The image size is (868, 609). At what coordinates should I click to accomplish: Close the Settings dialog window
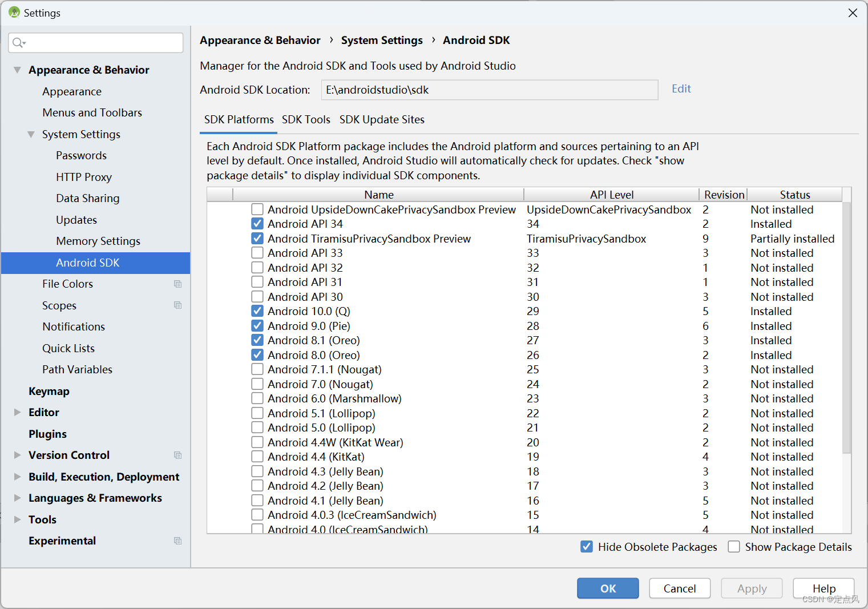tap(853, 13)
